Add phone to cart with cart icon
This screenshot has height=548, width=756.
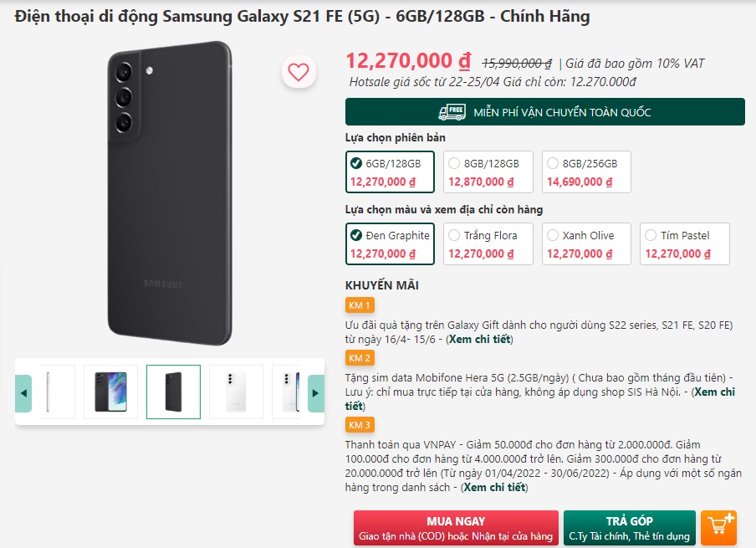click(x=718, y=526)
